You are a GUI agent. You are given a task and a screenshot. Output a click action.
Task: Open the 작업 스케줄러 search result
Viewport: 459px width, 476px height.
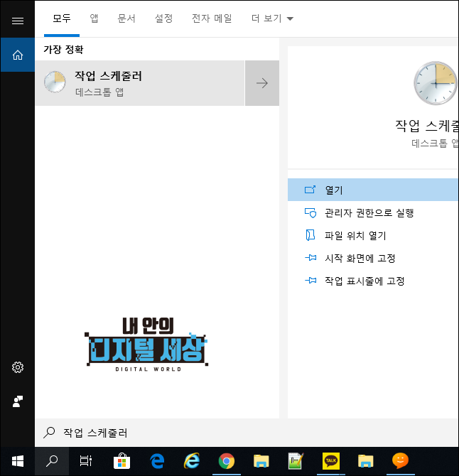click(x=140, y=83)
